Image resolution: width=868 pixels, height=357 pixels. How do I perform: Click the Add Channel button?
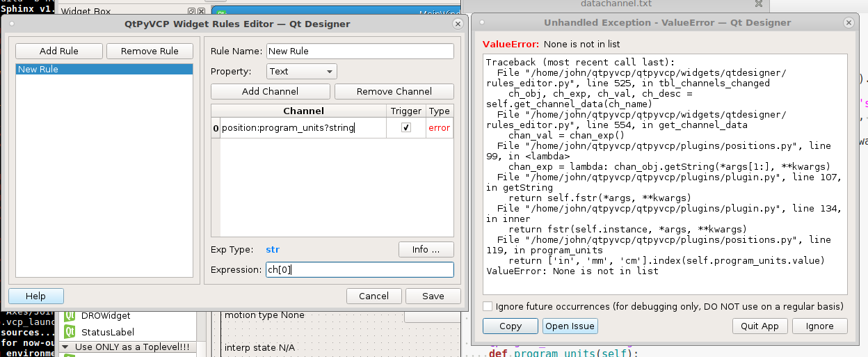click(x=271, y=91)
